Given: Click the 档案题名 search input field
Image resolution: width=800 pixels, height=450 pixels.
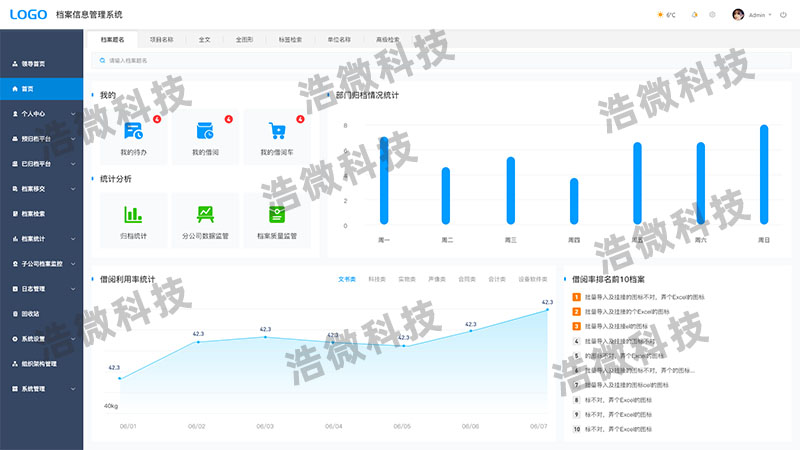Looking at the screenshot, I should [x=441, y=60].
